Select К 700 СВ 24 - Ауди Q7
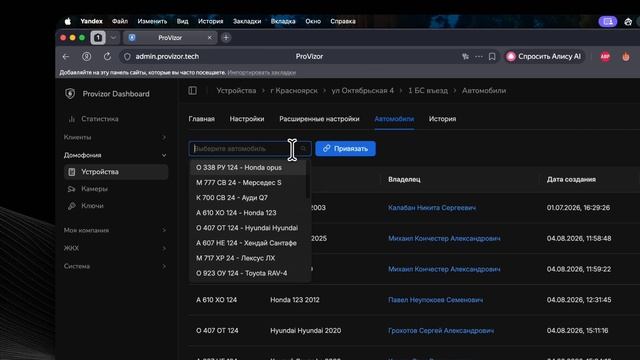This screenshot has height=360, width=640. click(248, 198)
